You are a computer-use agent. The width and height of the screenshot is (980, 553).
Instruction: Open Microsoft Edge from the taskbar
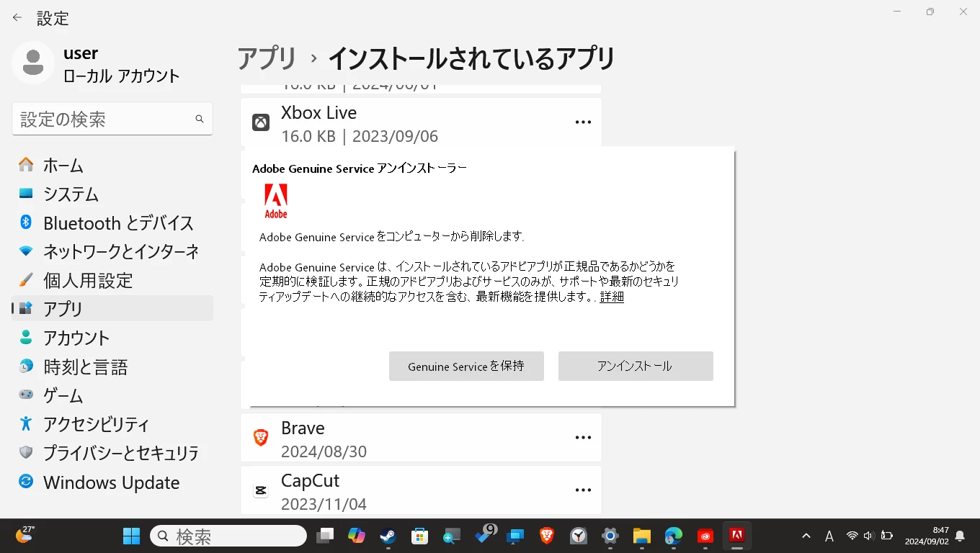point(673,536)
